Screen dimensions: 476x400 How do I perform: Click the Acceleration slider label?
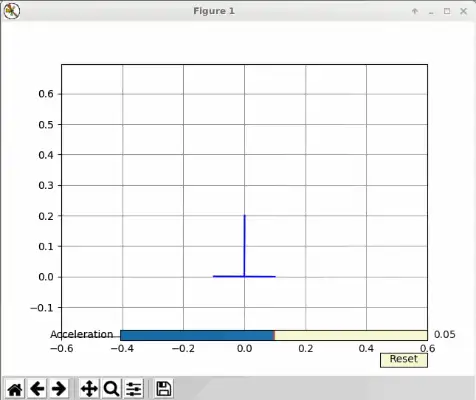pos(82,334)
